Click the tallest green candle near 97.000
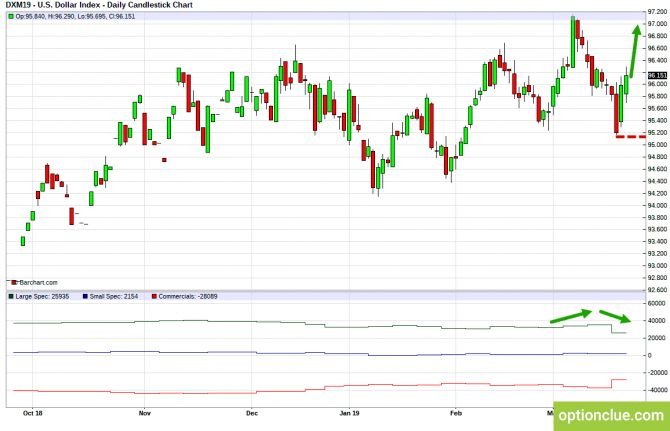This screenshot has height=431, width=670. 573,42
